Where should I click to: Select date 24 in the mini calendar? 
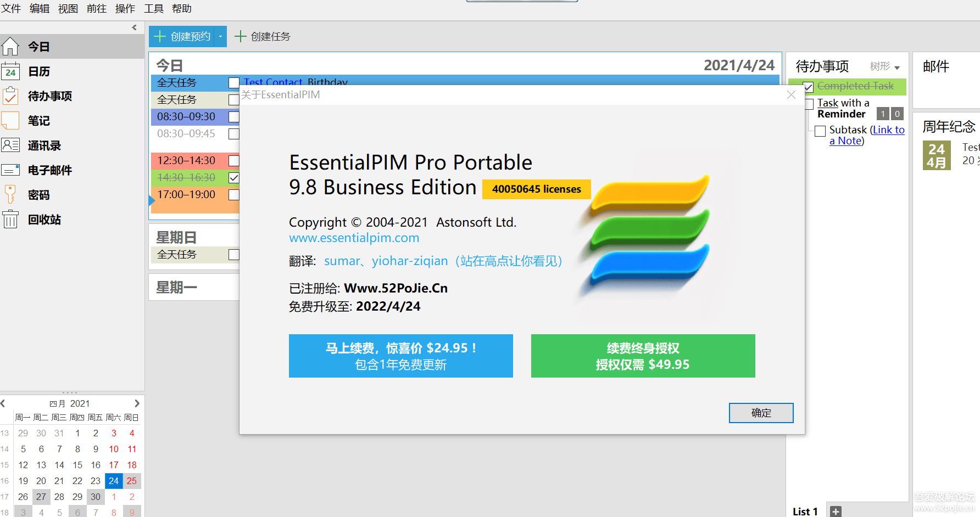tap(114, 481)
